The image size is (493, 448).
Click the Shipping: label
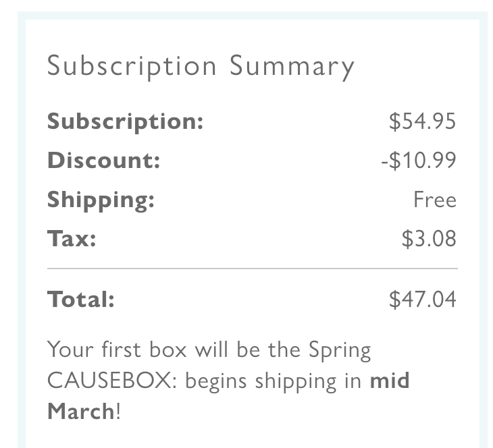pos(101,200)
